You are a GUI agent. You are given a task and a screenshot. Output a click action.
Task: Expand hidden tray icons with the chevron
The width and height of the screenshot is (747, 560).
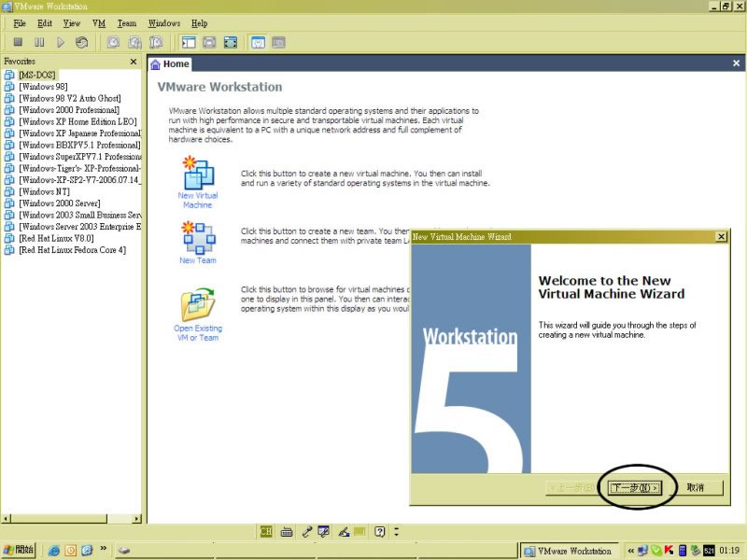631,551
